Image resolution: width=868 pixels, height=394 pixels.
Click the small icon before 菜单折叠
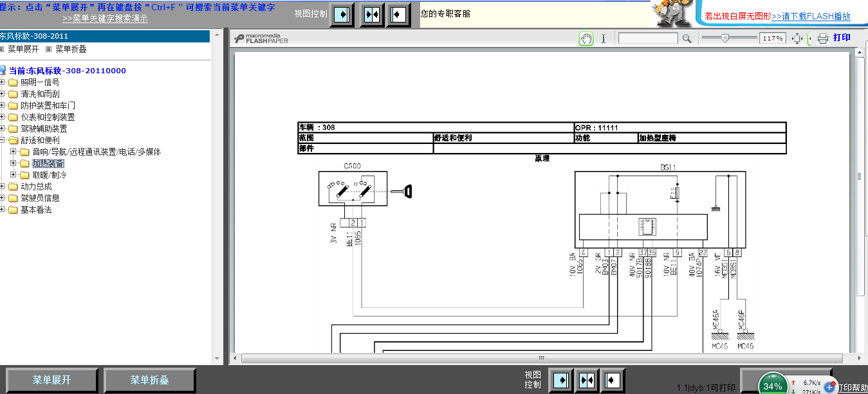(48, 49)
